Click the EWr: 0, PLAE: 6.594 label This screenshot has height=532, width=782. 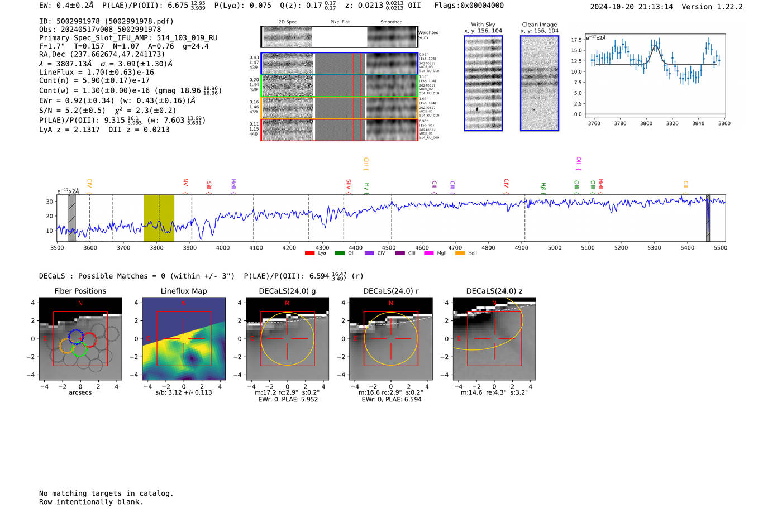pyautogui.click(x=391, y=399)
